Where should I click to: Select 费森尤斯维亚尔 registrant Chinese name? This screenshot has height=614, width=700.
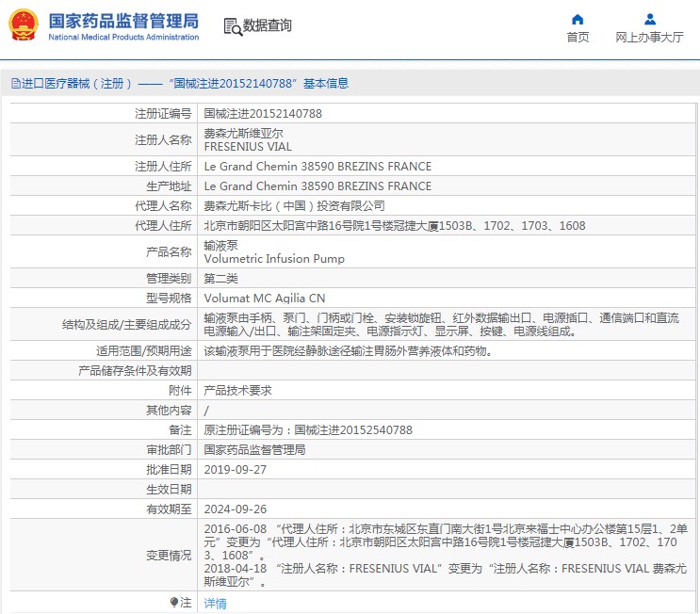[243, 134]
